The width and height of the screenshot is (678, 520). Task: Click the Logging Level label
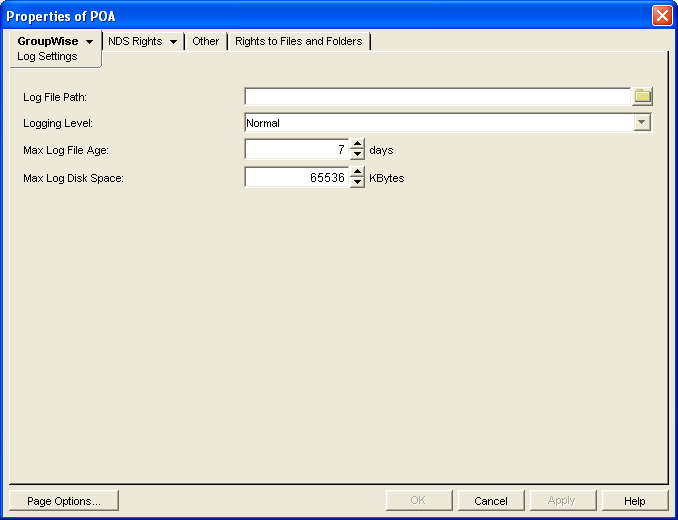coord(58,123)
